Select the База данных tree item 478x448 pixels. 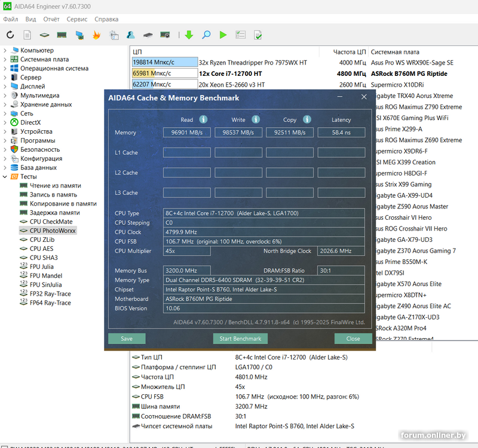[x=38, y=168]
